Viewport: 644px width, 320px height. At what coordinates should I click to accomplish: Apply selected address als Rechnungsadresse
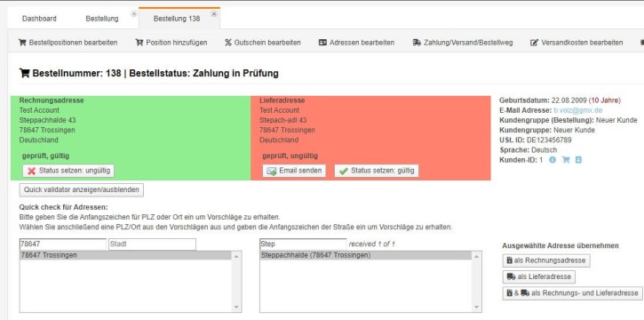[546, 260]
